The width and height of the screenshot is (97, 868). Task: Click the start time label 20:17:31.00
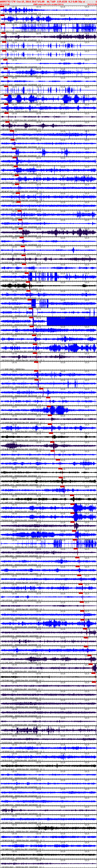5,4
